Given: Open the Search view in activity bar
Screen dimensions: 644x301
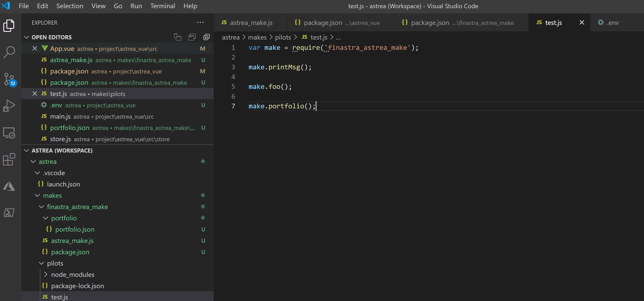Looking at the screenshot, I should tap(9, 52).
